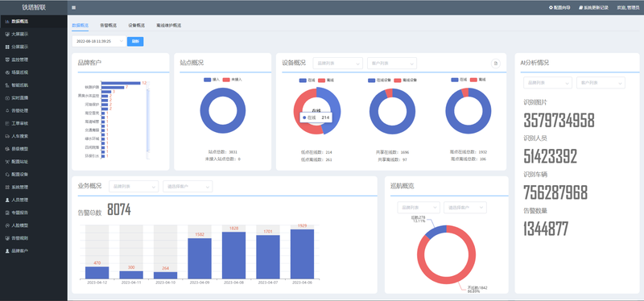The height and width of the screenshot is (301, 644).
Task: Expand 品牌列表 dropdown in 设备概况 panel
Action: pos(337,64)
